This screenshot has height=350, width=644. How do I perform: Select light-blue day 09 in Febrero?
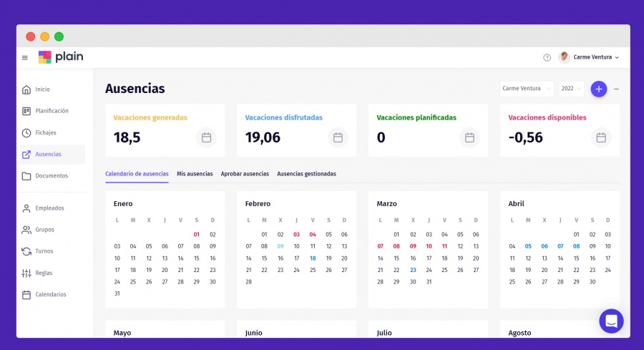tap(280, 246)
